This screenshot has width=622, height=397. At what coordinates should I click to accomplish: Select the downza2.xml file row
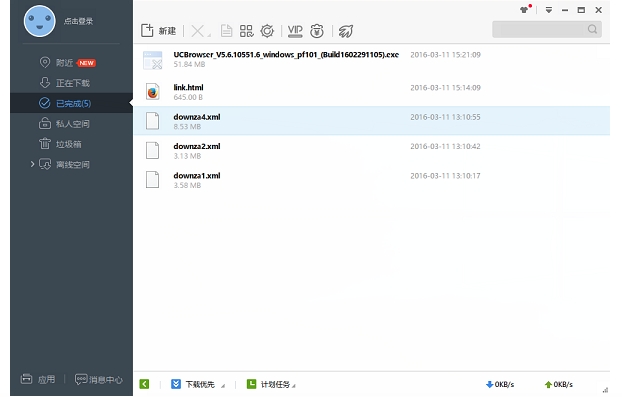point(372,151)
